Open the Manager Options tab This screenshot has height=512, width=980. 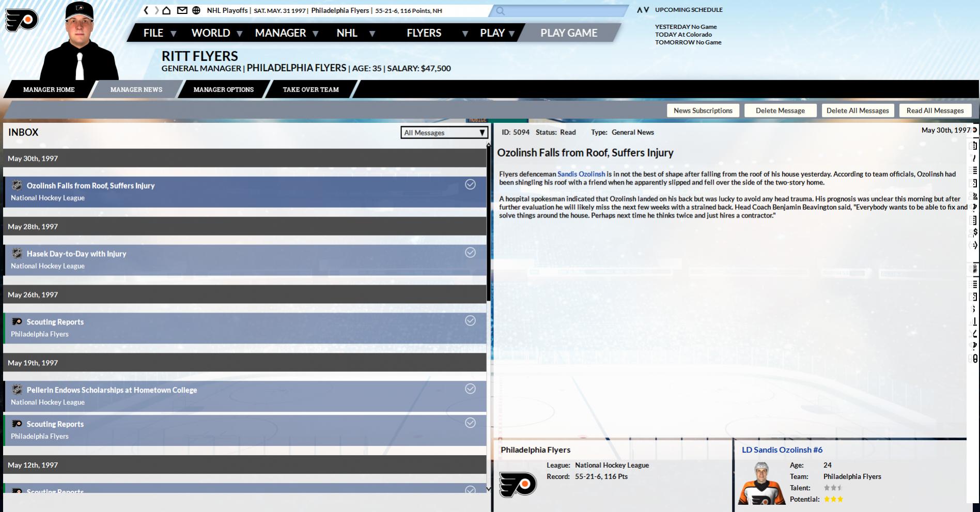[224, 89]
